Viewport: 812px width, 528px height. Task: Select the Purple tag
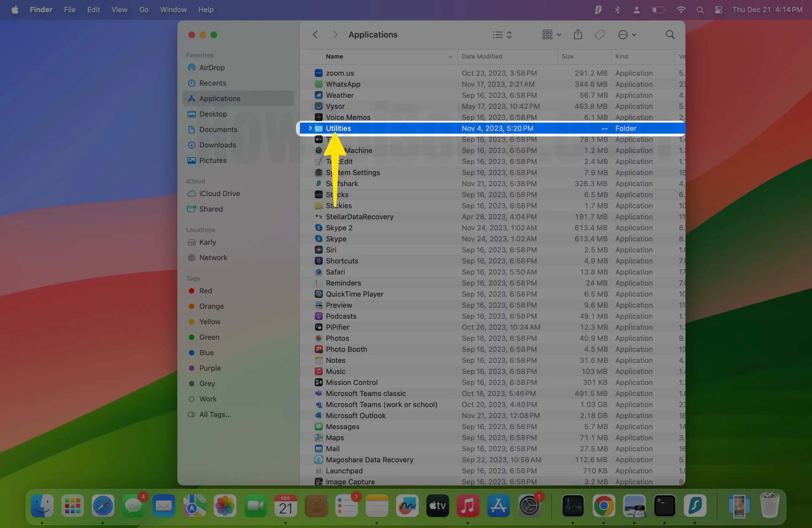pyautogui.click(x=238, y=368)
